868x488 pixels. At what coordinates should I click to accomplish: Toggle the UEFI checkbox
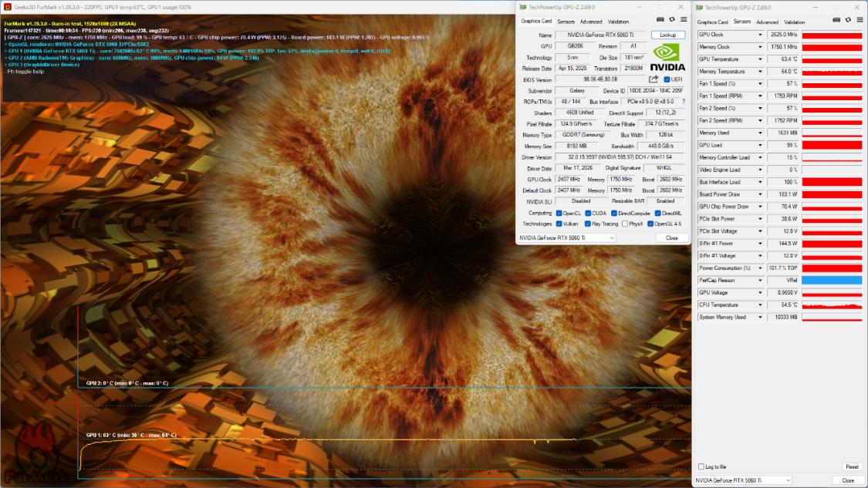click(x=667, y=79)
